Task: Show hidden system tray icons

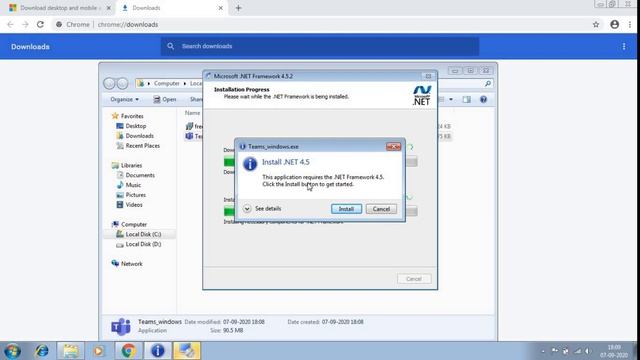Action: (543, 351)
